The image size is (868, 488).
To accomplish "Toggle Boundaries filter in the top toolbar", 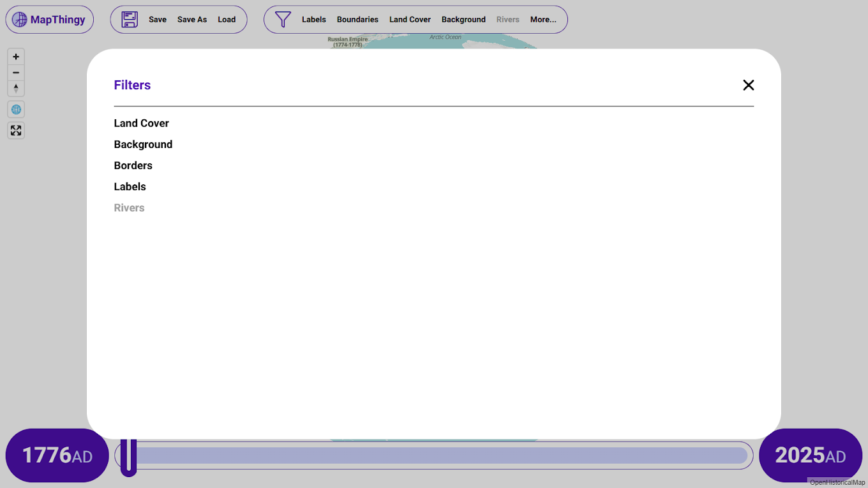I will tap(357, 20).
